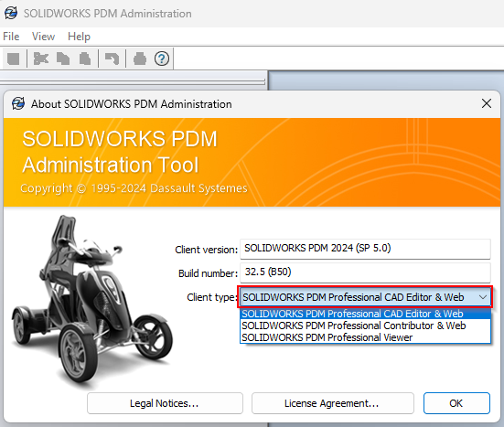This screenshot has width=504, height=427.
Task: Click the 'Build number:' label
Action: coord(208,273)
